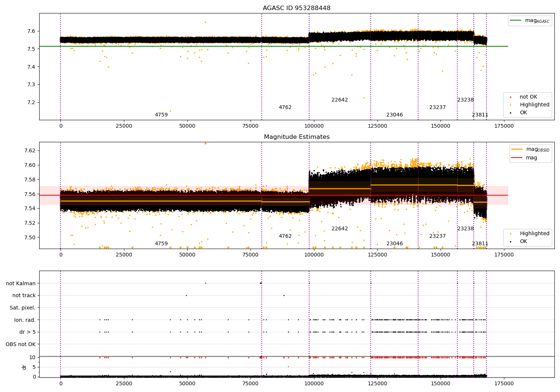This screenshot has width=560, height=392.
Task: Click the "Ion. rad." row label
Action: coord(25,320)
